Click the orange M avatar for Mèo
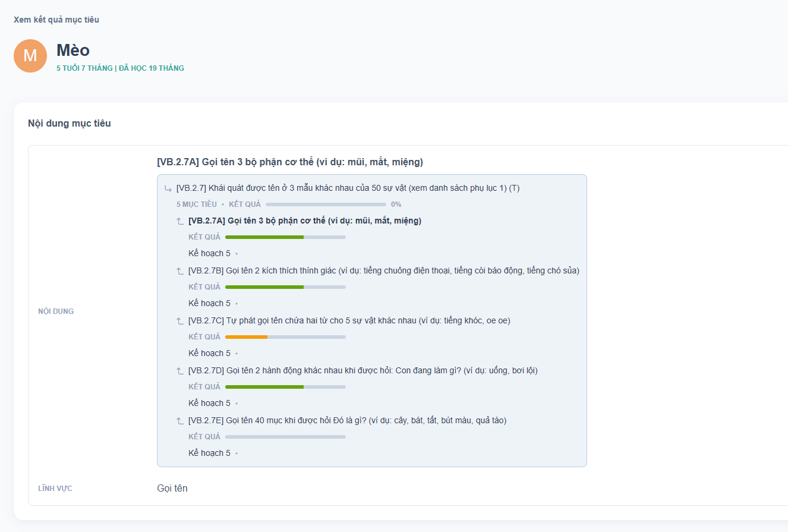This screenshot has height=532, width=788. (30, 56)
